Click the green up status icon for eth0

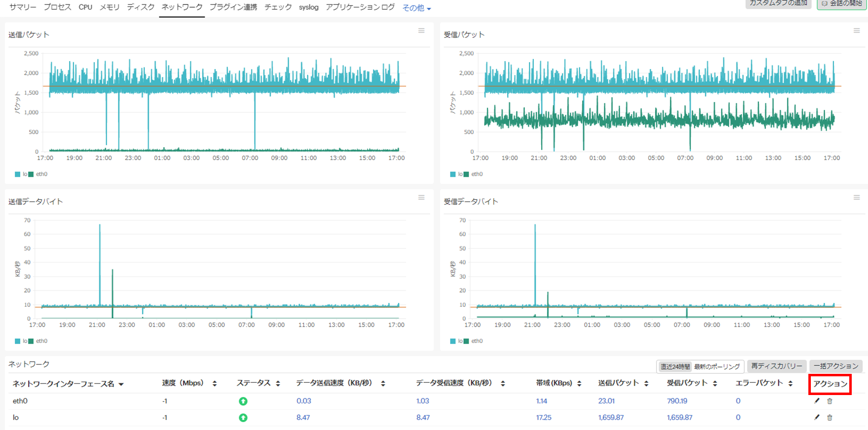click(243, 401)
